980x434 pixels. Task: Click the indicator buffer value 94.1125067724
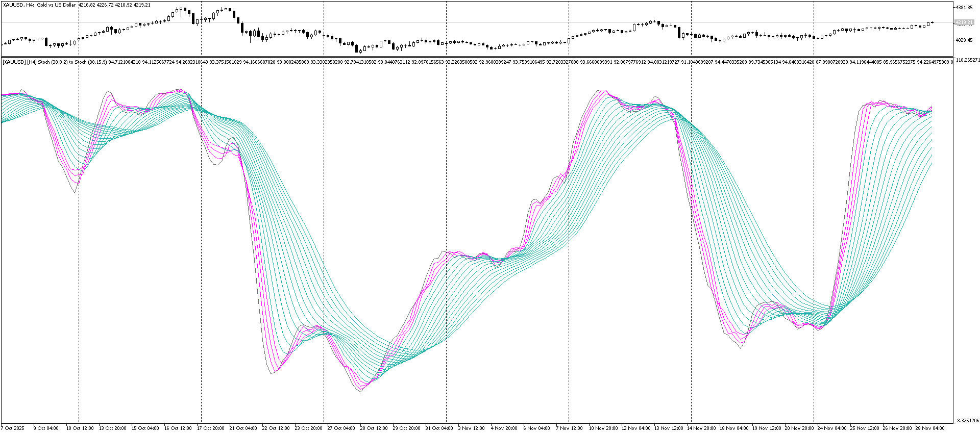[158, 62]
